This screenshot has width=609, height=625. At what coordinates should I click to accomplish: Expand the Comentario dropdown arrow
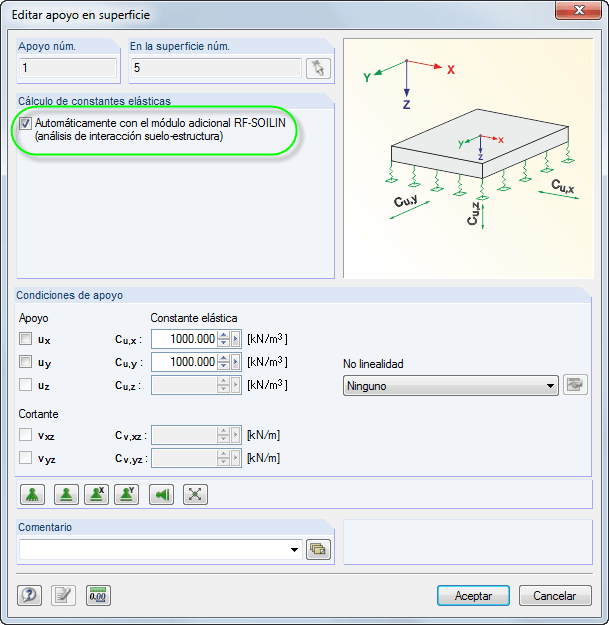tap(294, 550)
